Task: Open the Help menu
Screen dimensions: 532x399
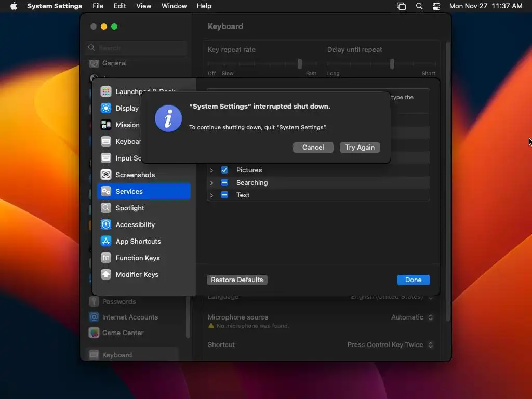Action: (204, 6)
